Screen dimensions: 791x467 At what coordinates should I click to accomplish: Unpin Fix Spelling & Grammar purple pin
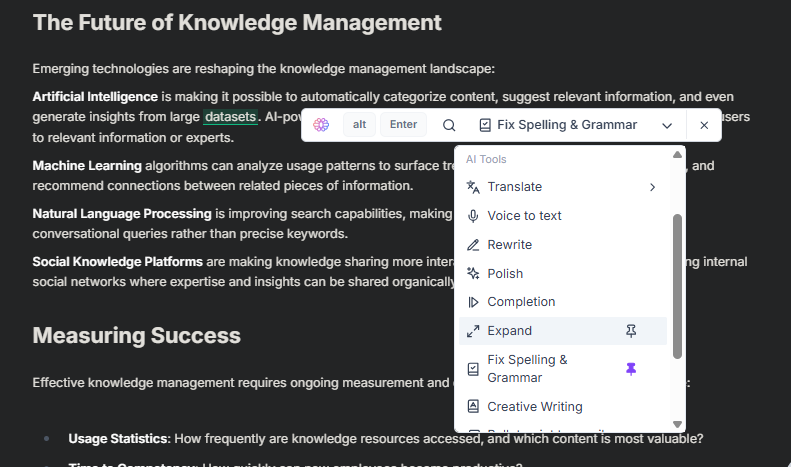click(631, 369)
